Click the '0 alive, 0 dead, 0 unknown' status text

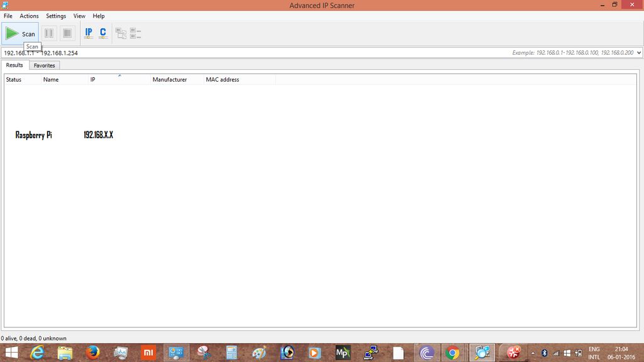point(34,339)
